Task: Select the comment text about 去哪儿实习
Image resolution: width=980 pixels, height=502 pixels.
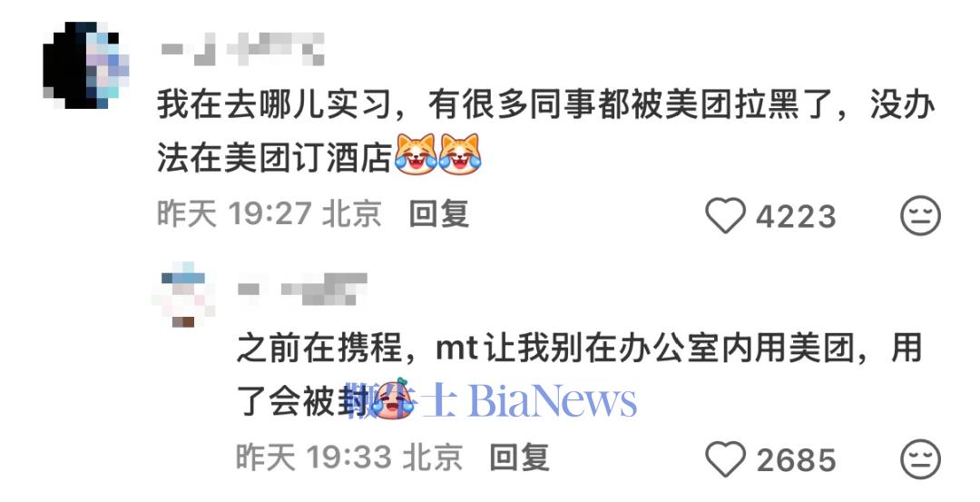Action: (x=545, y=130)
